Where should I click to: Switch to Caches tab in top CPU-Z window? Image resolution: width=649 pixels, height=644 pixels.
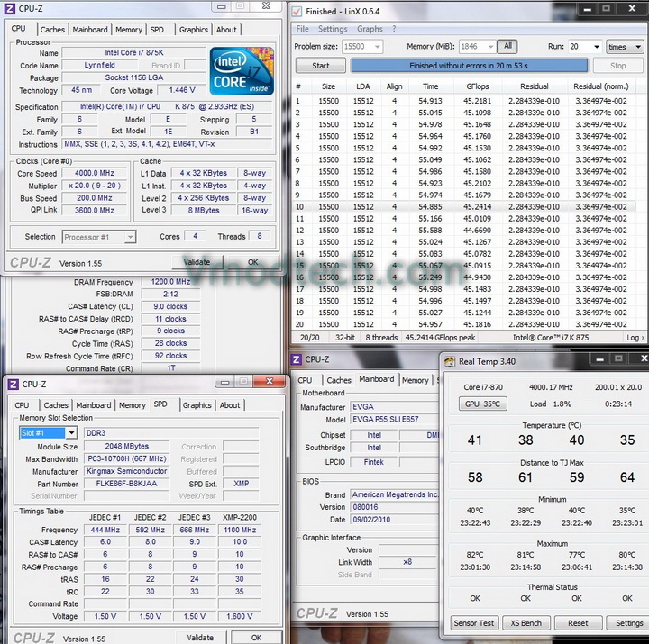pos(52,30)
